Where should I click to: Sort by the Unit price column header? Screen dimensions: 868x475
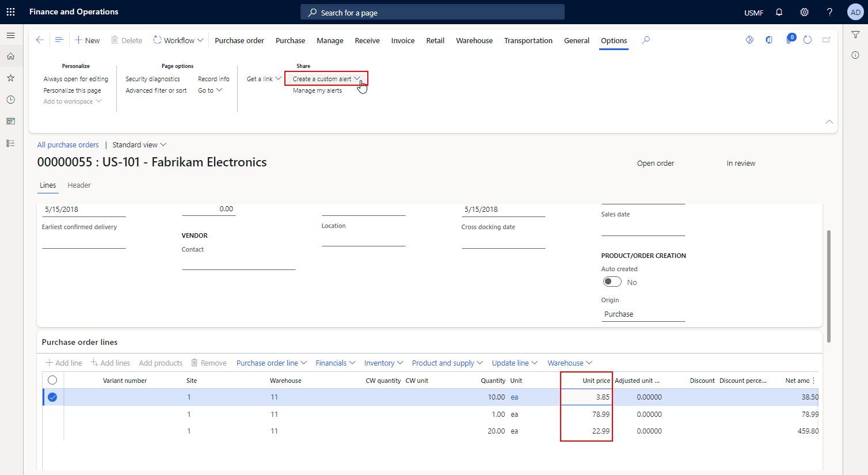click(596, 381)
